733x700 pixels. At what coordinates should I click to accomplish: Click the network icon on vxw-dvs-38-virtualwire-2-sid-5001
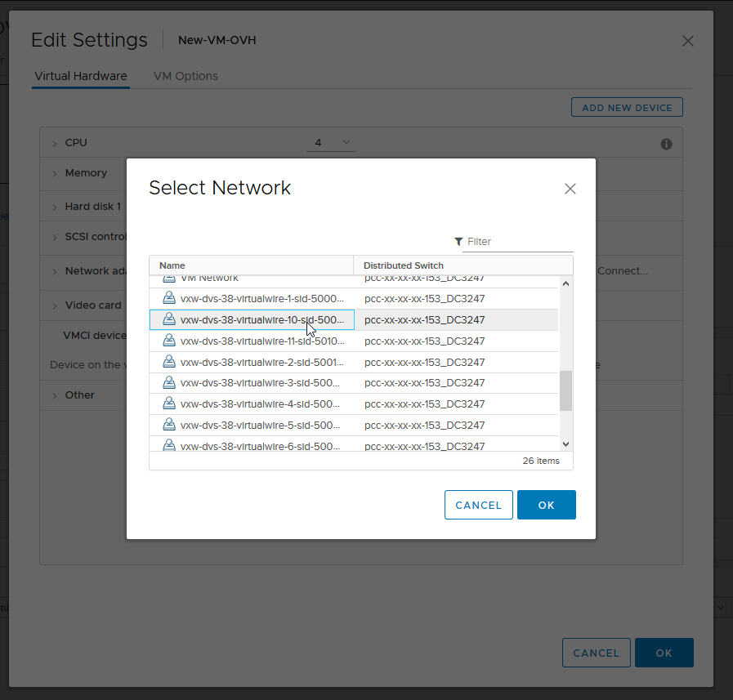click(x=169, y=362)
